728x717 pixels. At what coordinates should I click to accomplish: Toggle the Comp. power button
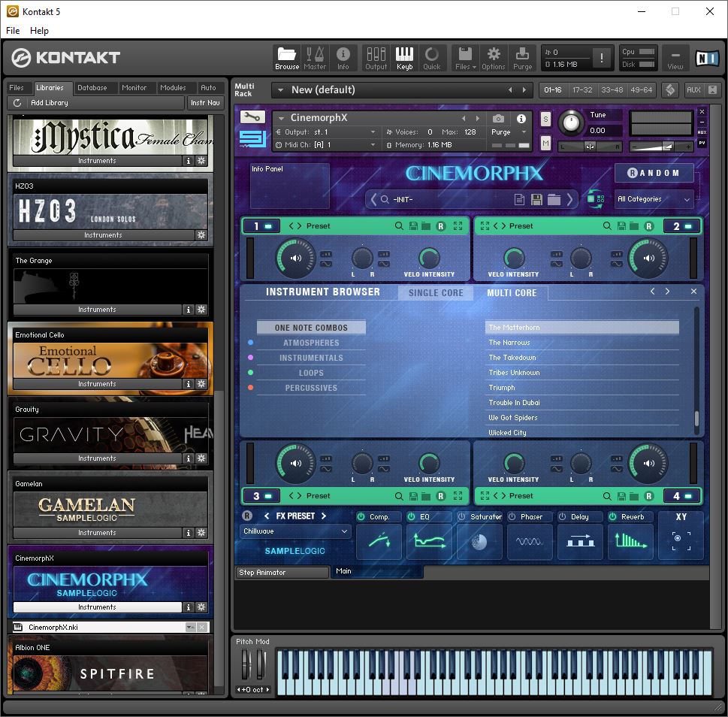(361, 516)
